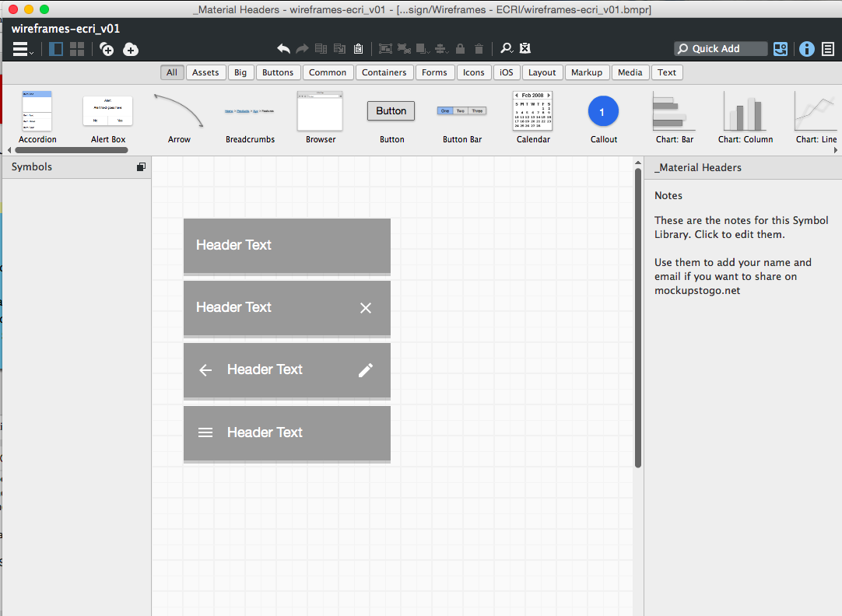Toggle markup visibility icon in toolbar
The width and height of the screenshot is (842, 616).
(x=525, y=48)
